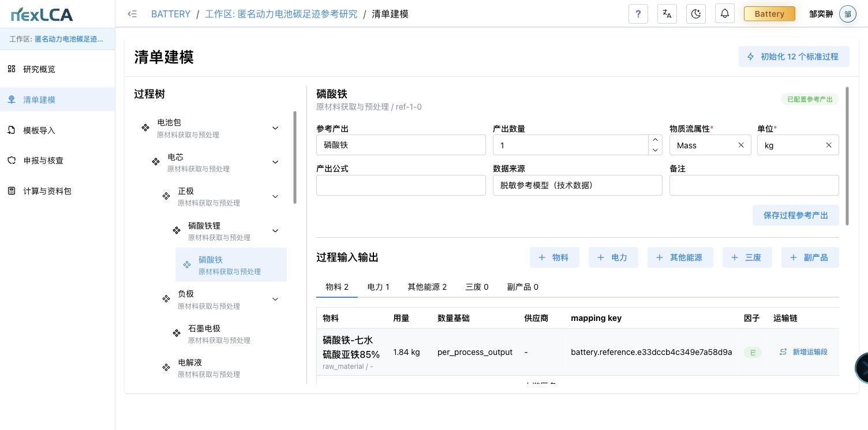Viewport: 868px width, 430px height.
Task: Click sidebar 工作区 workspace label
Action: (x=57, y=39)
